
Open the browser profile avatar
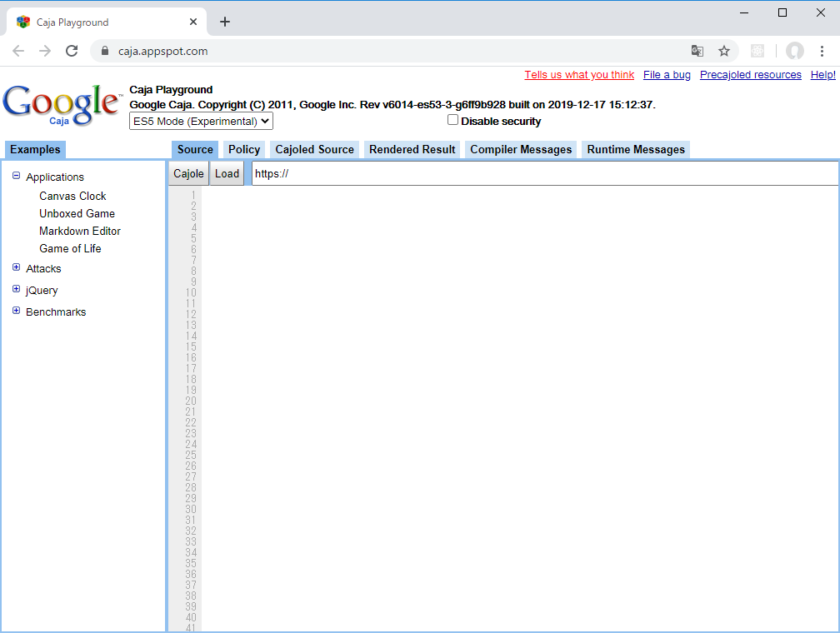click(x=794, y=51)
